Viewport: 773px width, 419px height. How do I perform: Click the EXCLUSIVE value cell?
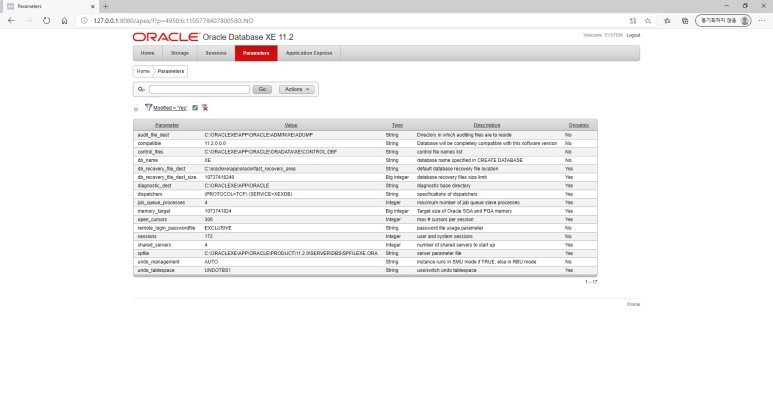pos(218,228)
